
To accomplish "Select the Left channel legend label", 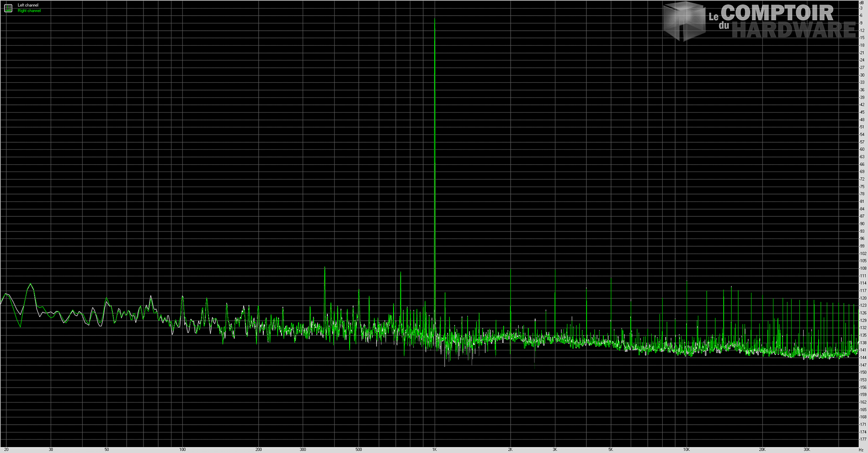I will (28, 5).
